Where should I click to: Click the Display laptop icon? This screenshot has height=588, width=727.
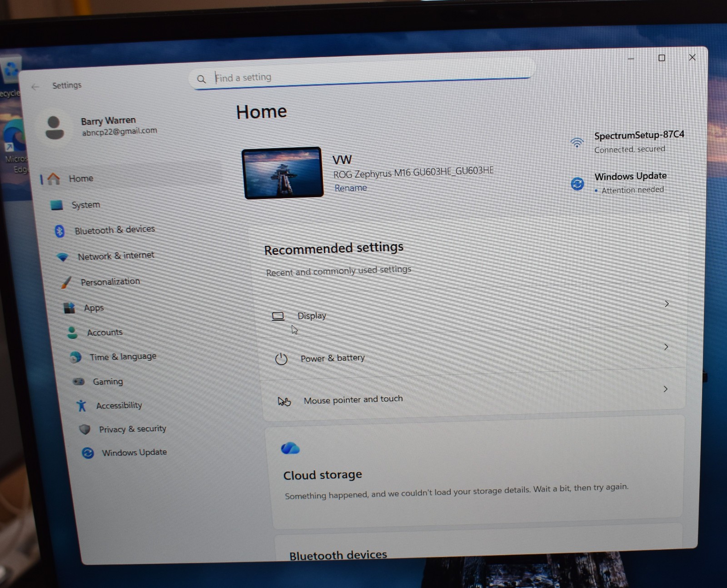tap(278, 316)
